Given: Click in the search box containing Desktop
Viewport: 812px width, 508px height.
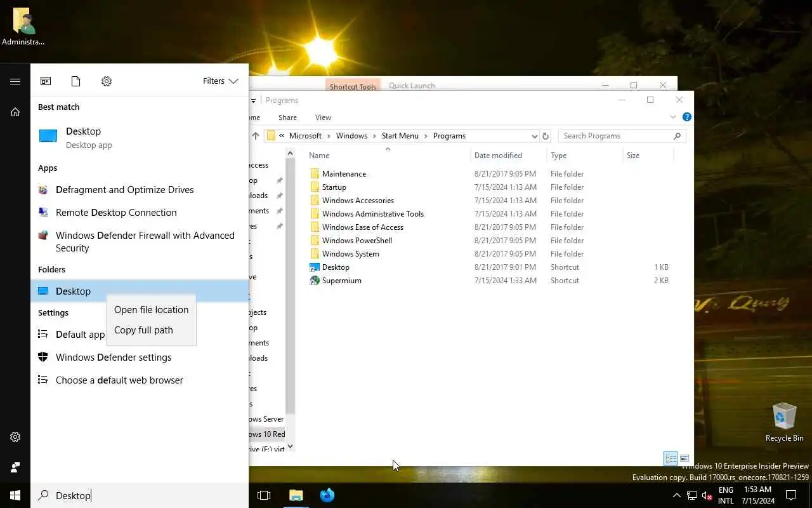Looking at the screenshot, I should click(140, 495).
